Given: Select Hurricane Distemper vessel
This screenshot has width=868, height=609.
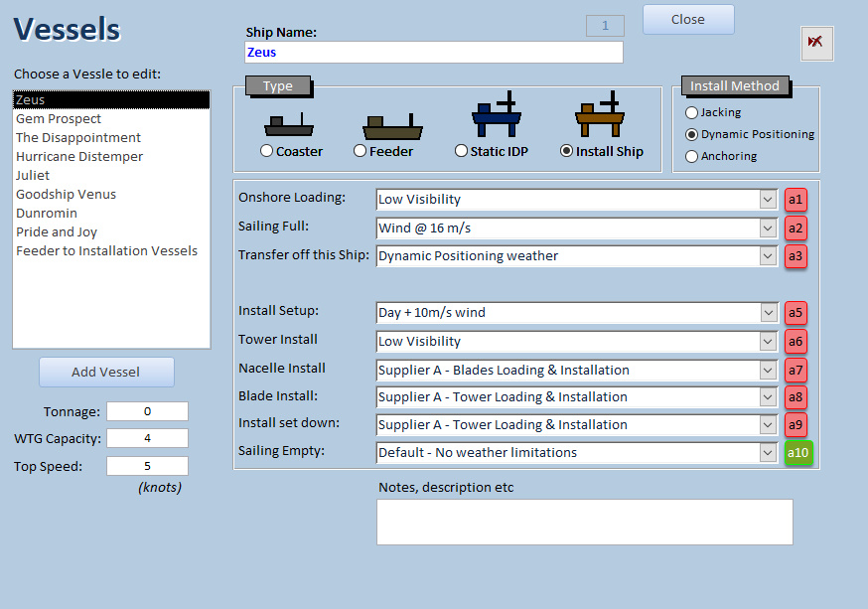Looking at the screenshot, I should [111, 156].
